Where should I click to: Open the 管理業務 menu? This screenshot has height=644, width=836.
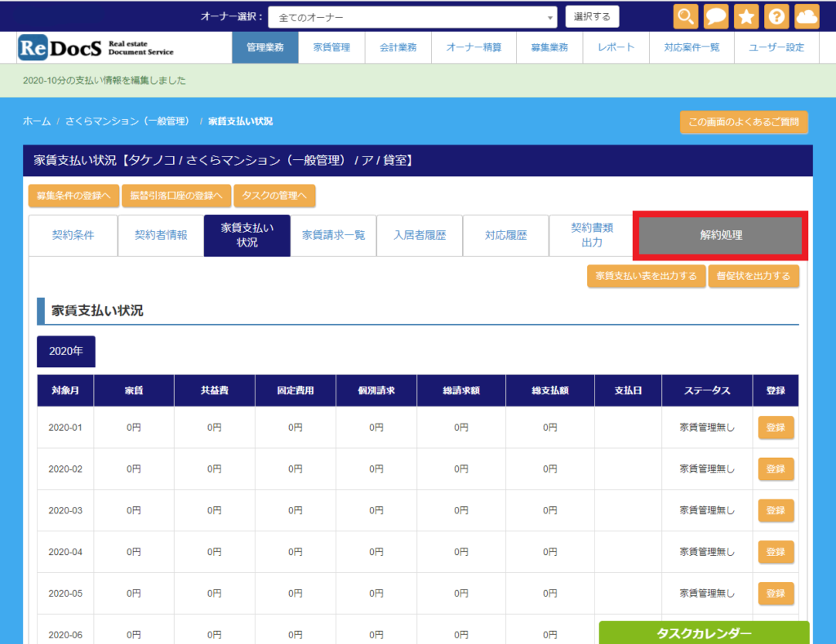tap(265, 47)
